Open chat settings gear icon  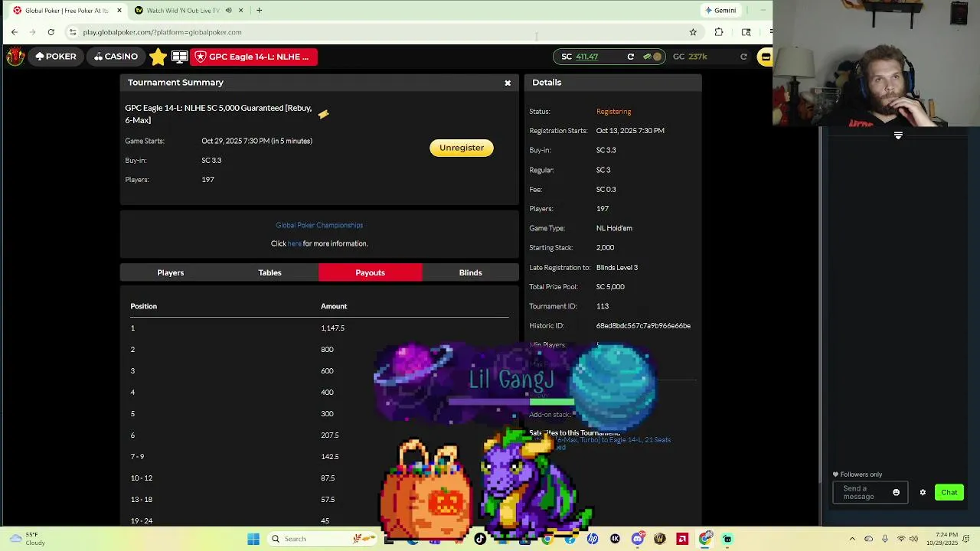click(x=923, y=493)
